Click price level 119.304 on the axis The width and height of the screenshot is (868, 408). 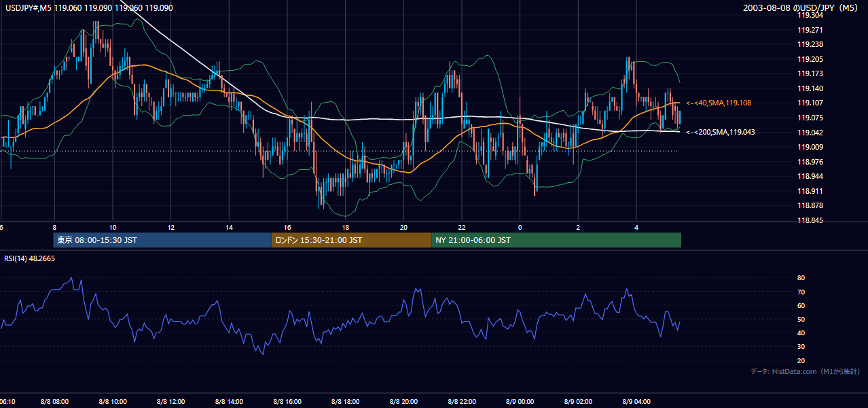coord(810,15)
